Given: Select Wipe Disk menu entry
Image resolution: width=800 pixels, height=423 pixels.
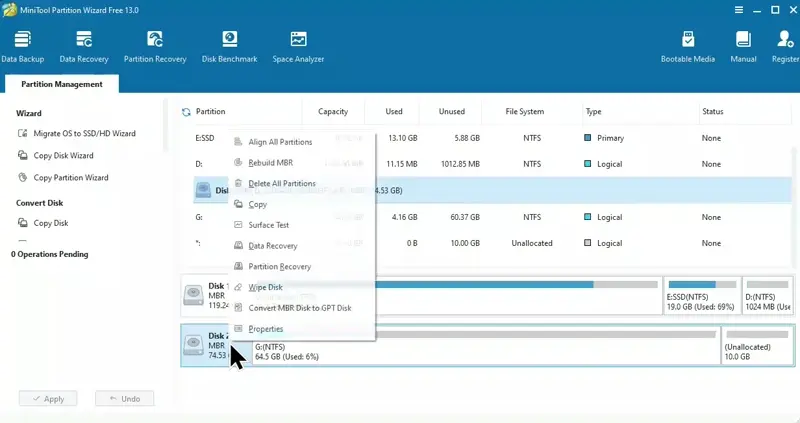Looking at the screenshot, I should click(x=302, y=287).
